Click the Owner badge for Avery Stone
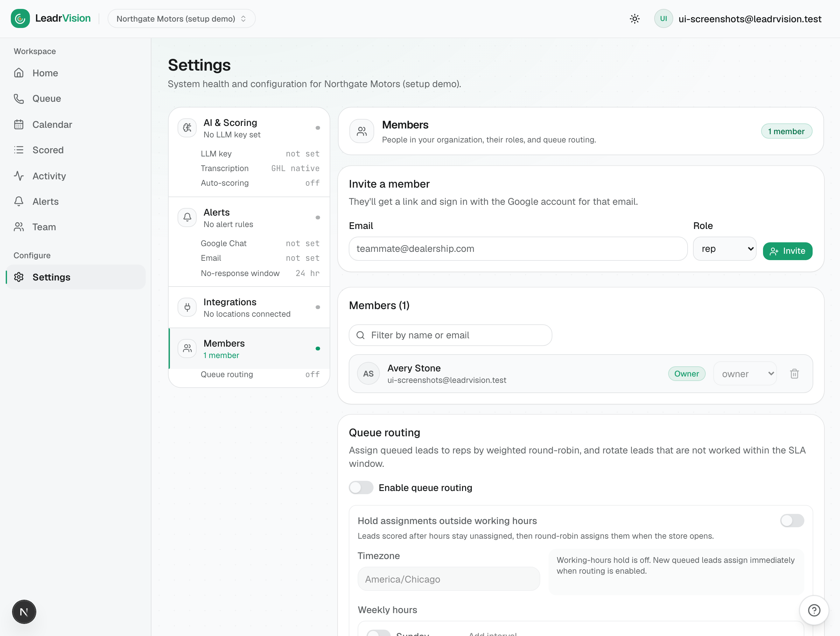Image resolution: width=840 pixels, height=636 pixels. point(686,374)
